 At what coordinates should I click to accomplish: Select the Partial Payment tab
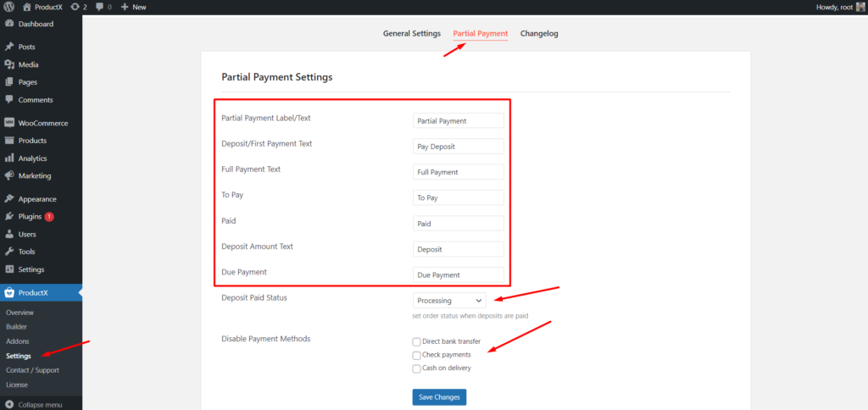481,34
